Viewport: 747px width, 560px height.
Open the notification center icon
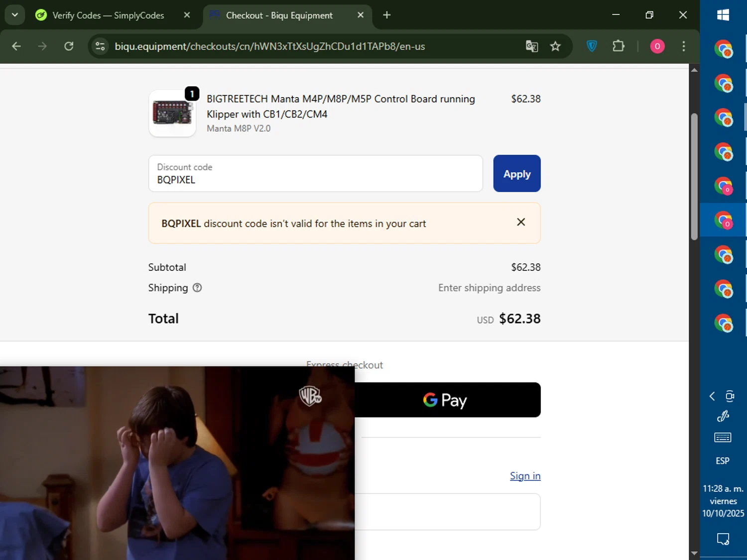point(723,539)
